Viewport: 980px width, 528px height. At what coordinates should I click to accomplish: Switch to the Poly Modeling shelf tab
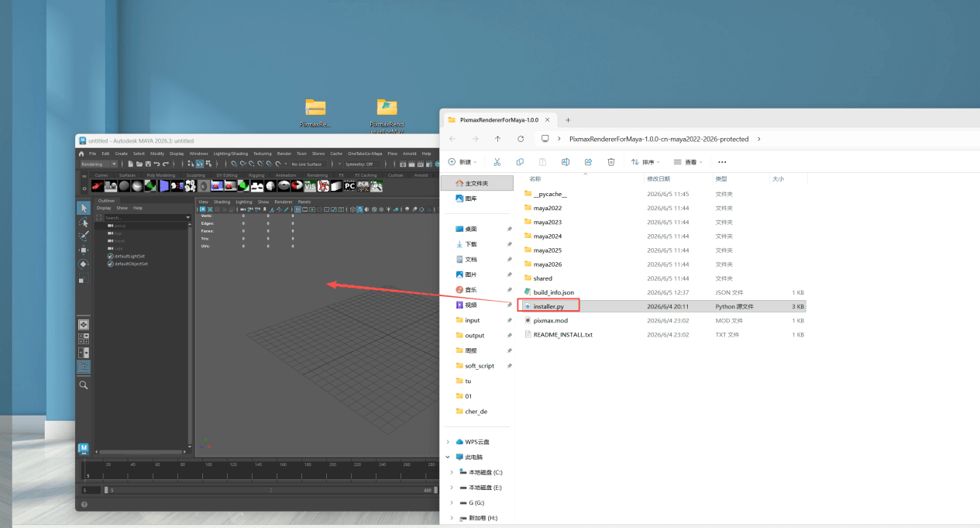[x=161, y=175]
